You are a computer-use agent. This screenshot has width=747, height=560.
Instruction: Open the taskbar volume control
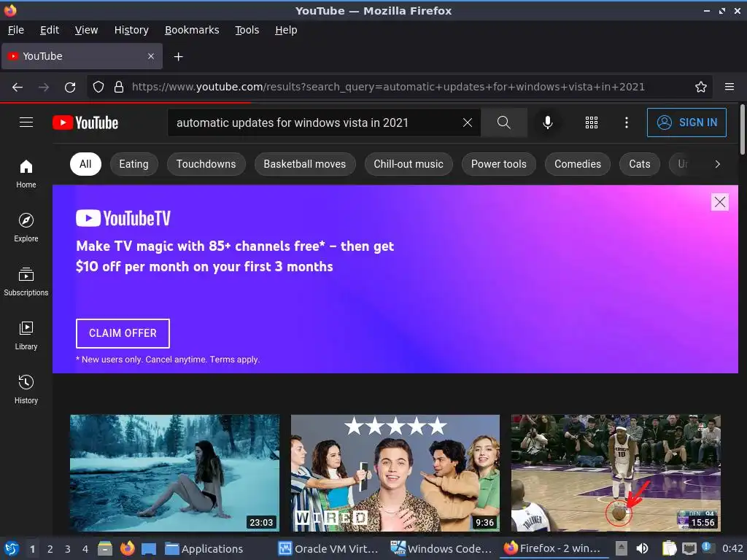click(x=642, y=548)
